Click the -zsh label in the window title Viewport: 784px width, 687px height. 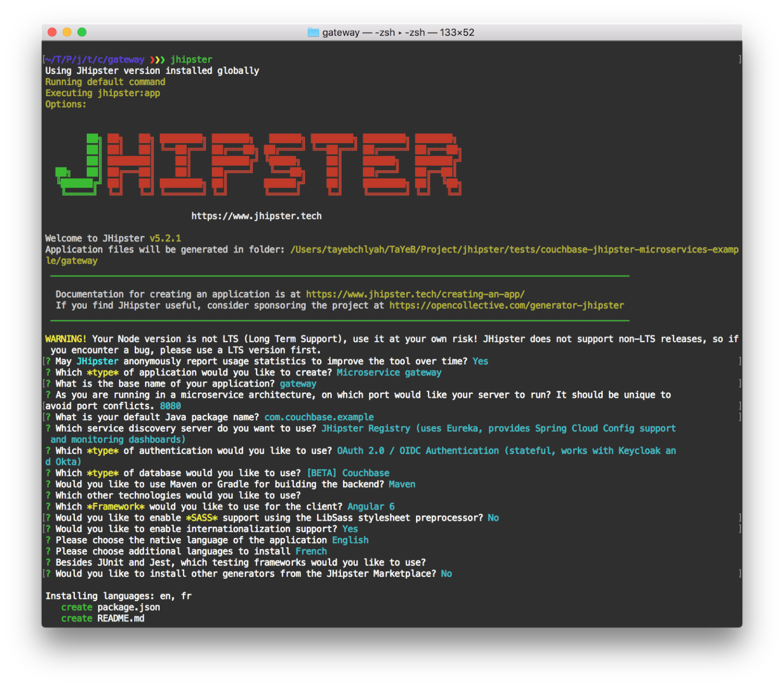coord(384,32)
